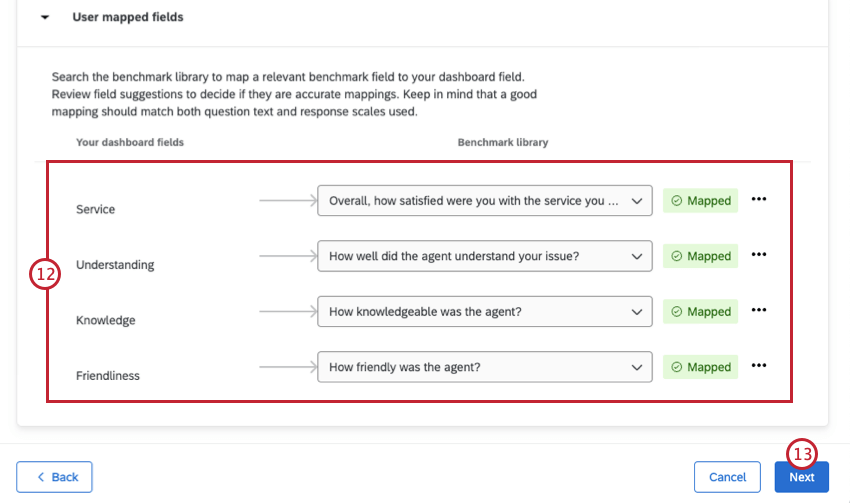Click the Mapped status badge for Friendliness
The width and height of the screenshot is (850, 503).
pyautogui.click(x=700, y=367)
